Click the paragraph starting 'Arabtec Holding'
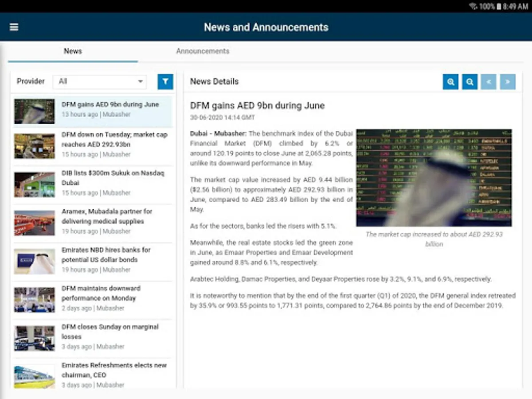This screenshot has height=399, width=532. pos(341,279)
